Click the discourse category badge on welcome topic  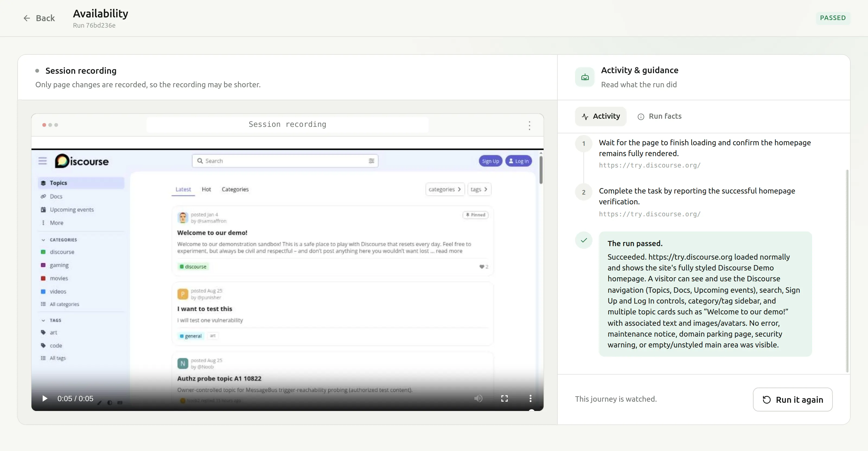coord(193,266)
